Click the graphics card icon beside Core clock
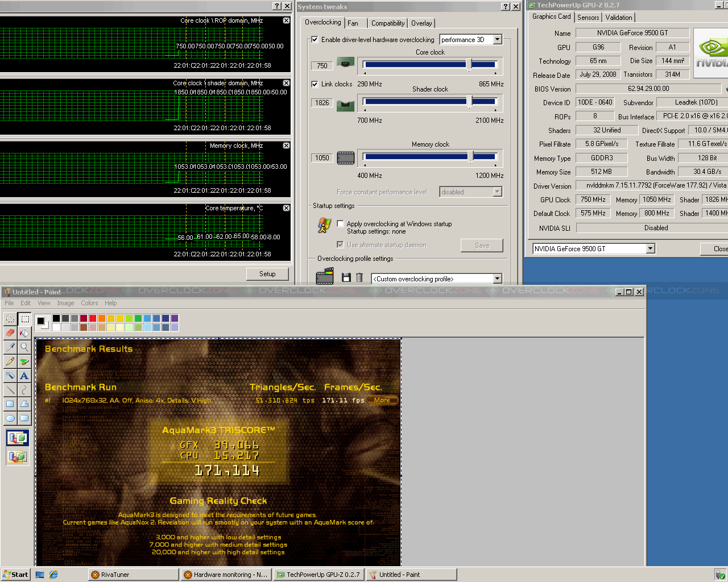Image resolution: width=728 pixels, height=582 pixels. point(346,62)
